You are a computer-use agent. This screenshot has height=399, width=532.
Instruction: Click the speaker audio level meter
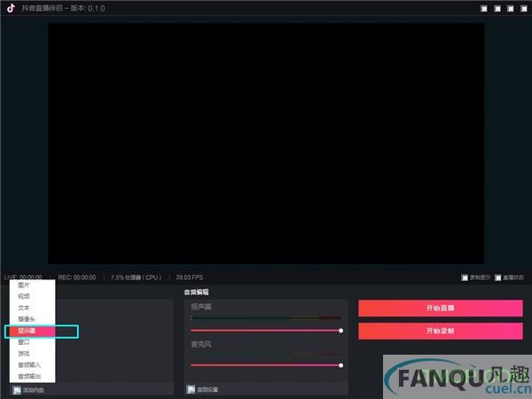pos(266,318)
